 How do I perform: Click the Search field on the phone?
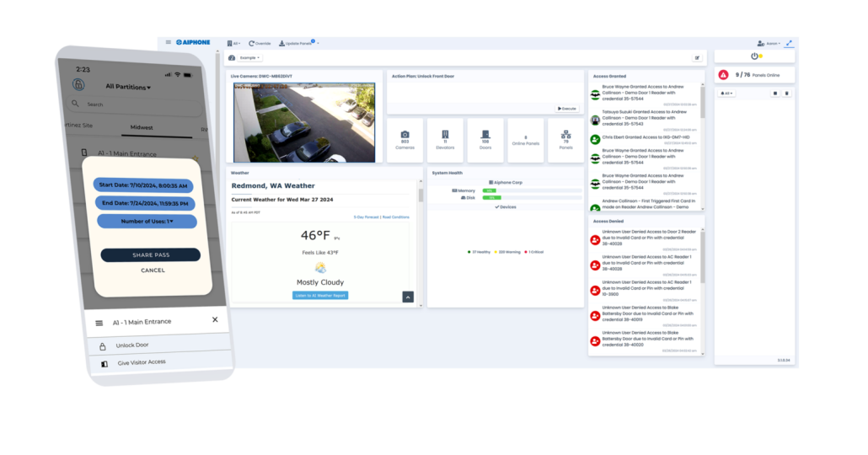click(x=136, y=104)
